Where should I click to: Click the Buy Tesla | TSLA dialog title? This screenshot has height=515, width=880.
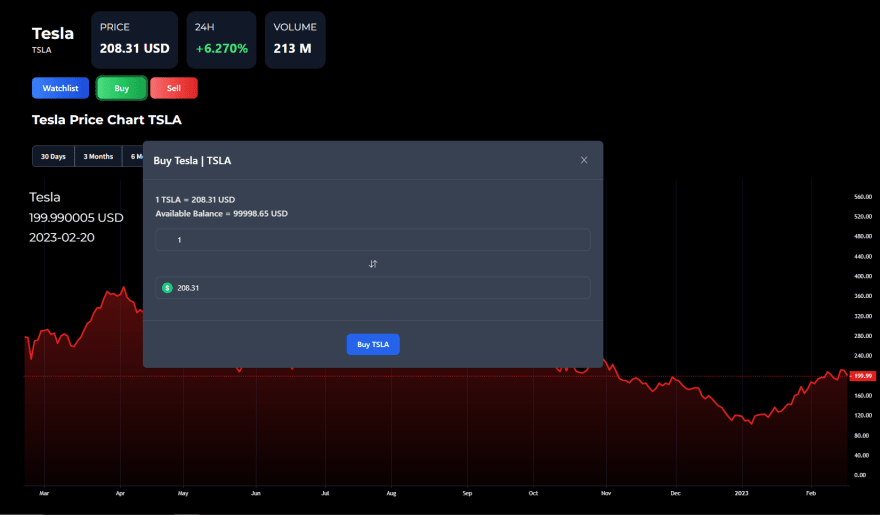pos(192,160)
